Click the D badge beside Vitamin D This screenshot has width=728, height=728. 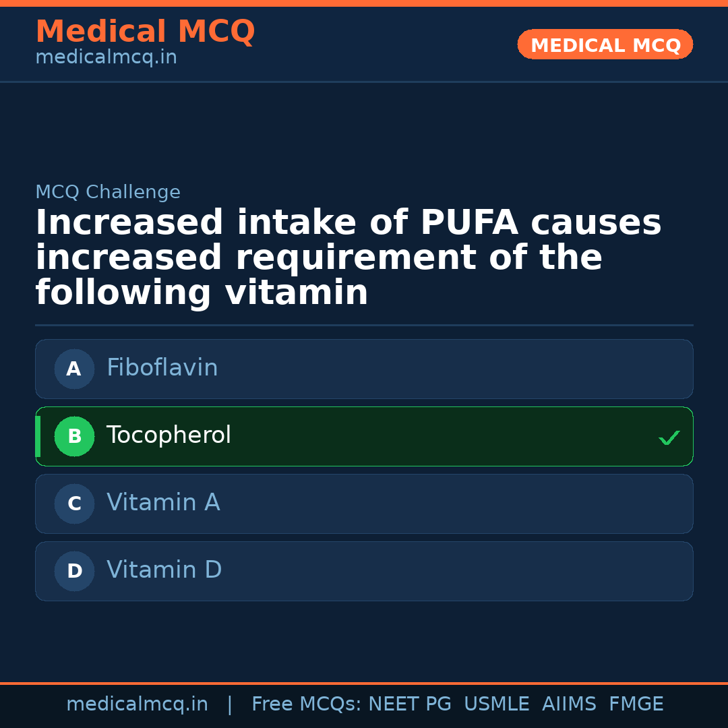pos(74,571)
